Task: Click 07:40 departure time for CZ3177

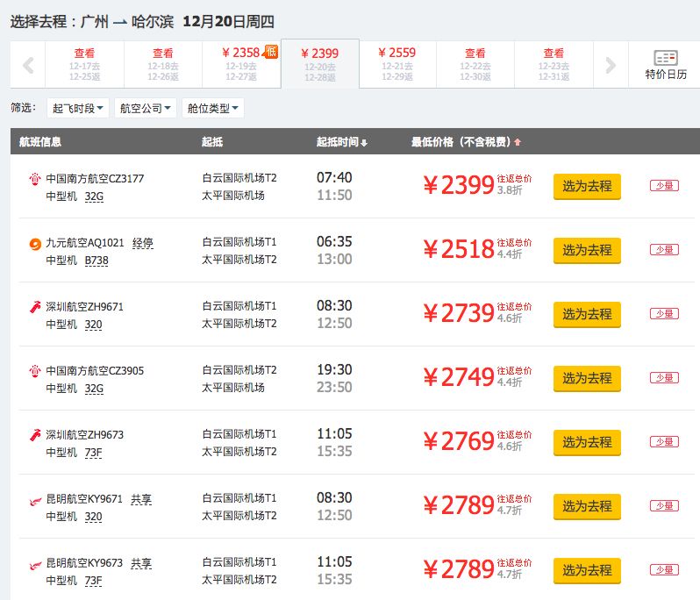Action: [334, 178]
